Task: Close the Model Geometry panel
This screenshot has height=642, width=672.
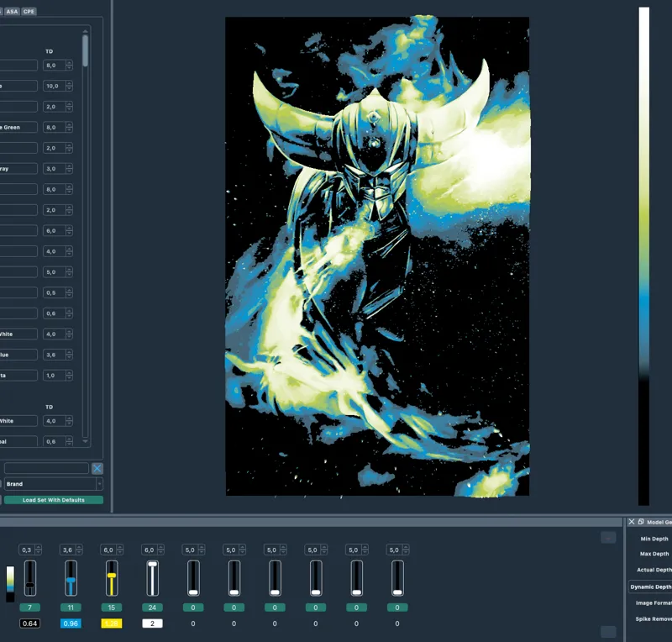Action: 632,522
